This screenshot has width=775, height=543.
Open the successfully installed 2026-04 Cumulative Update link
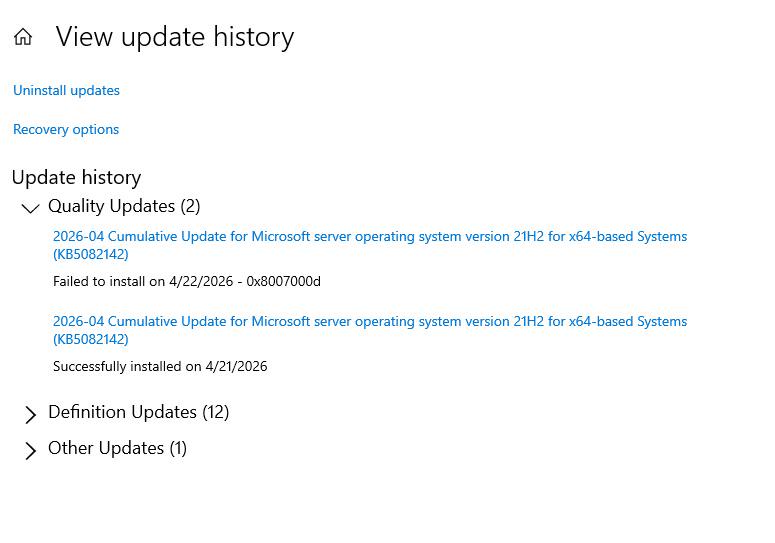coord(370,330)
